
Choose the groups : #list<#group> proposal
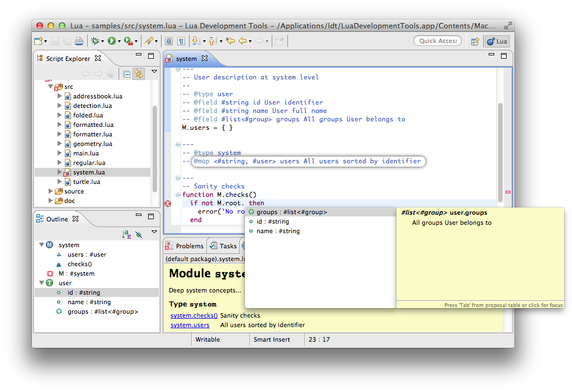(320, 212)
